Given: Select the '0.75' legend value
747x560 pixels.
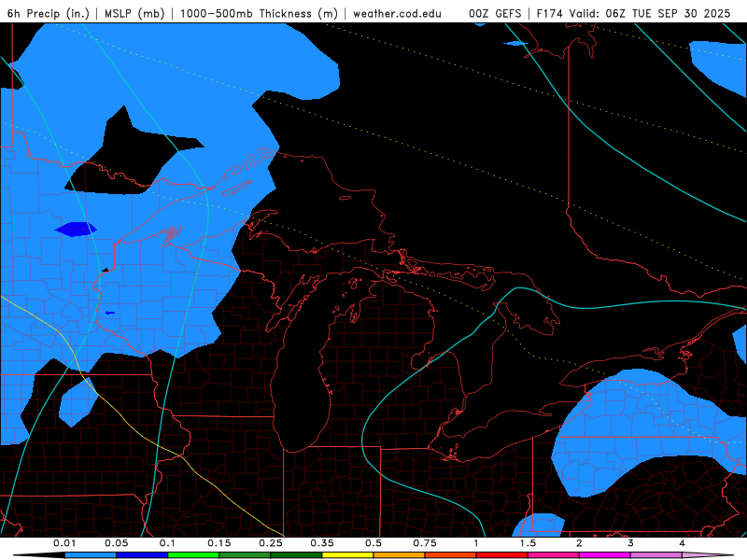Looking at the screenshot, I should tap(425, 543).
